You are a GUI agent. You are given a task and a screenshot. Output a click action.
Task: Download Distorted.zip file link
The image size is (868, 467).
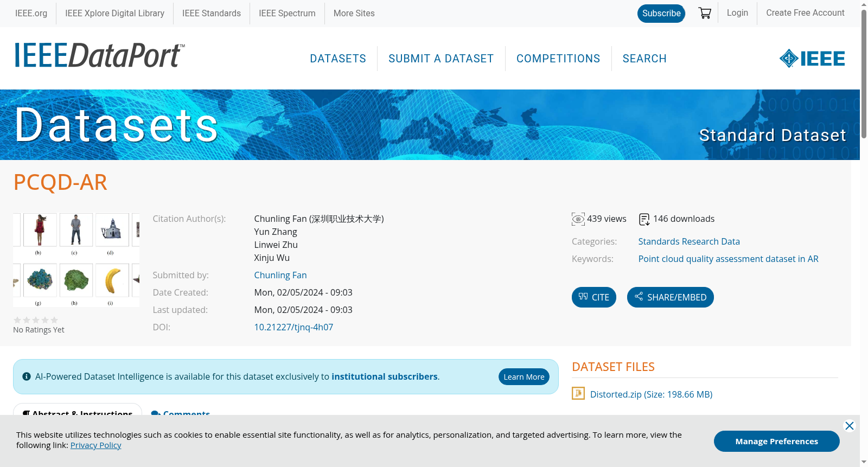[651, 394]
